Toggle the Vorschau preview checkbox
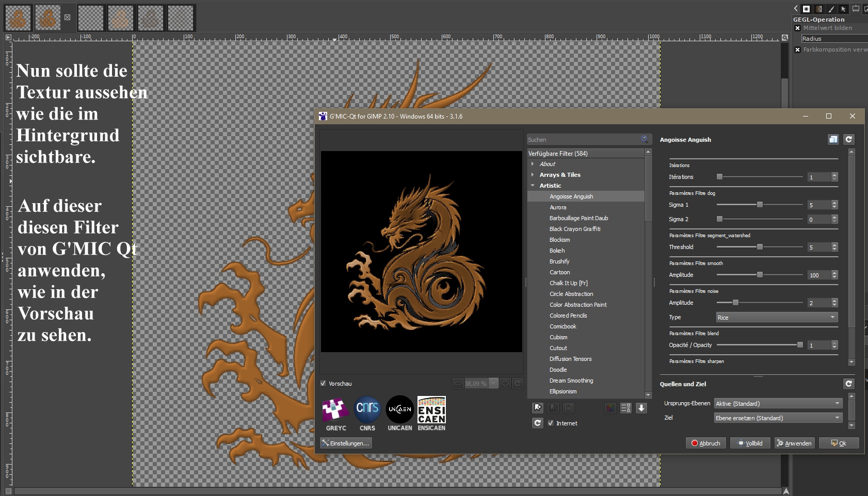 (x=323, y=384)
